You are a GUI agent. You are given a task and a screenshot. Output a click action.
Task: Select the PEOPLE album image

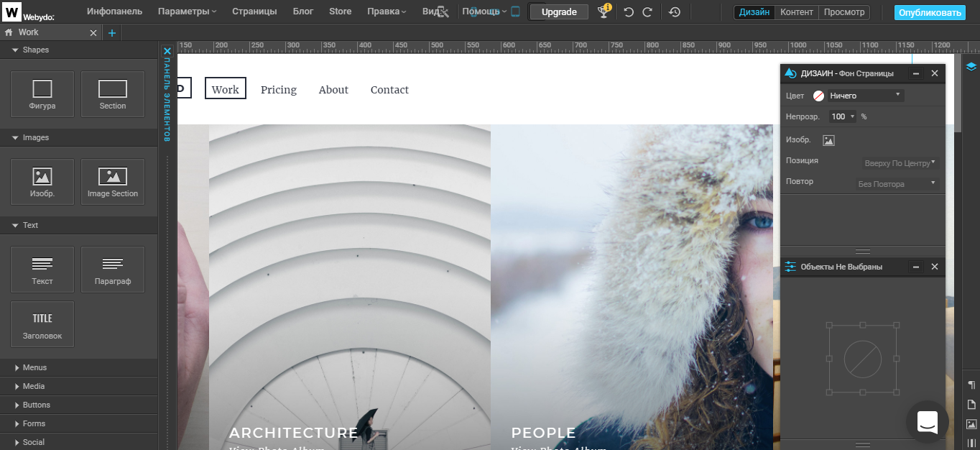tap(632, 288)
